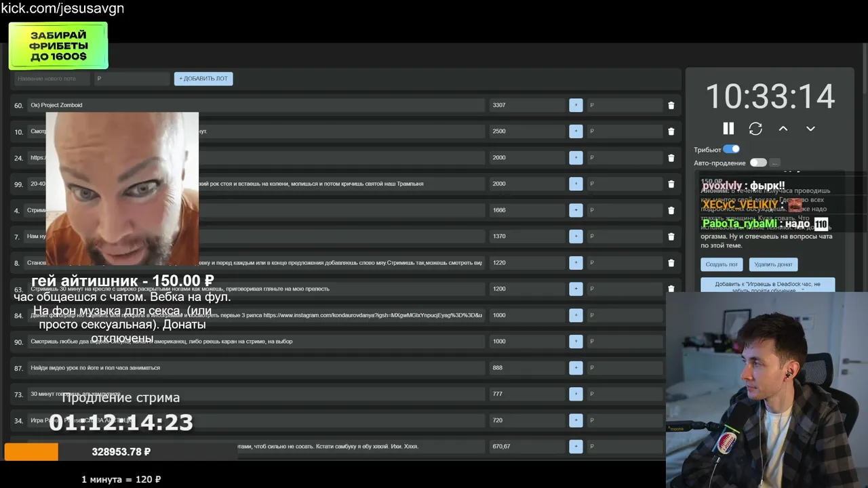Image resolution: width=868 pixels, height=488 pixels.
Task: Increase timer using the up chevron
Action: 783,128
